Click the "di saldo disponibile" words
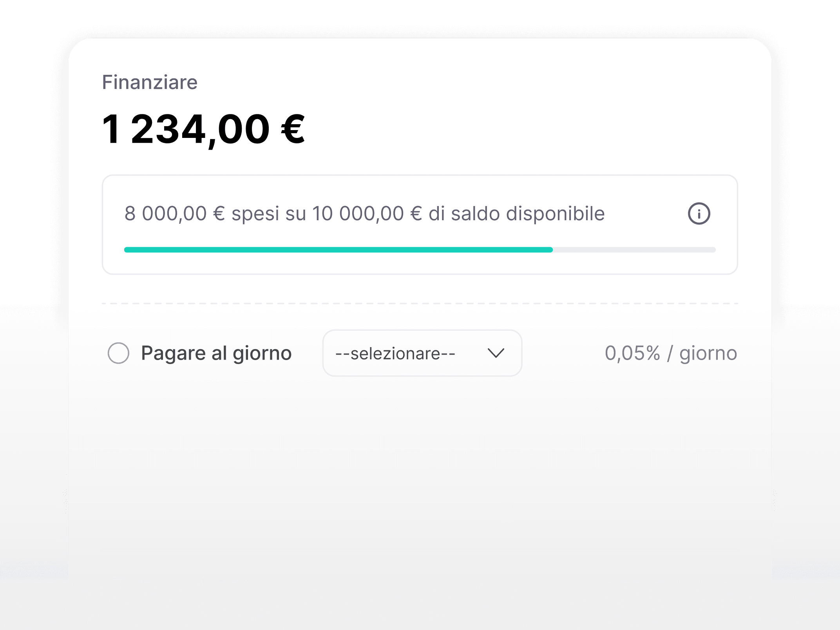This screenshot has width=840, height=630. 517,214
